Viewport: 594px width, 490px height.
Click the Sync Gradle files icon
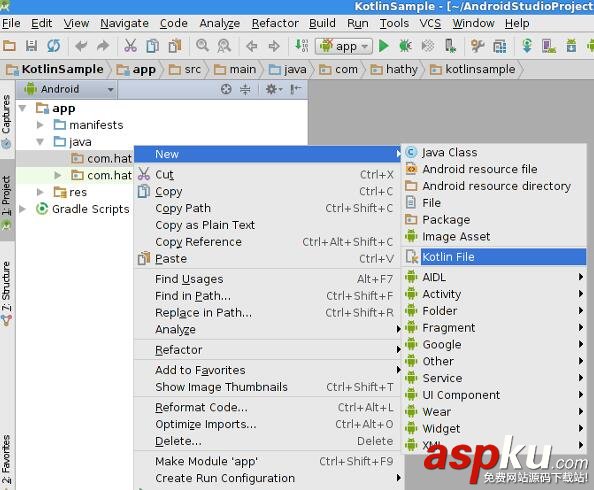[x=527, y=46]
